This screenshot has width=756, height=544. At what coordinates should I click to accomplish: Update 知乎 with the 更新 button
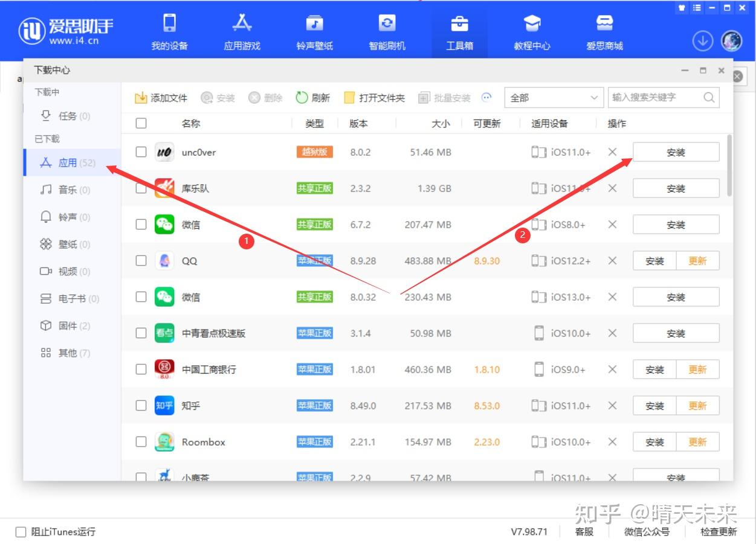(x=699, y=405)
